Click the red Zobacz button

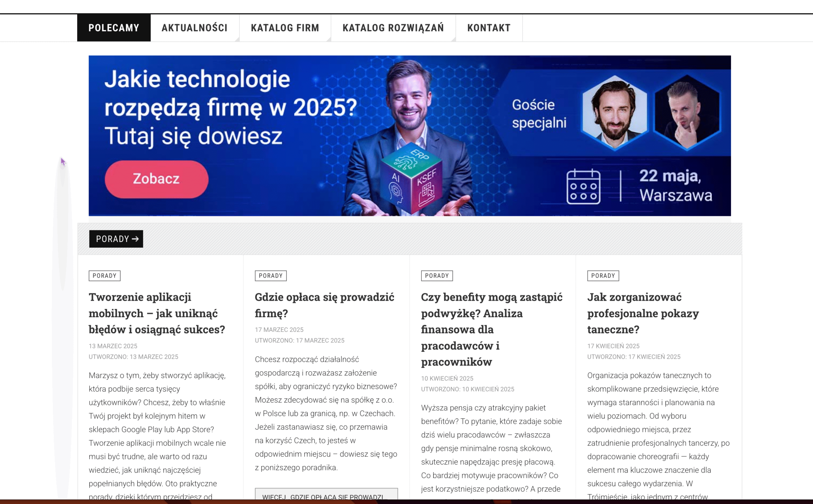coord(156,179)
